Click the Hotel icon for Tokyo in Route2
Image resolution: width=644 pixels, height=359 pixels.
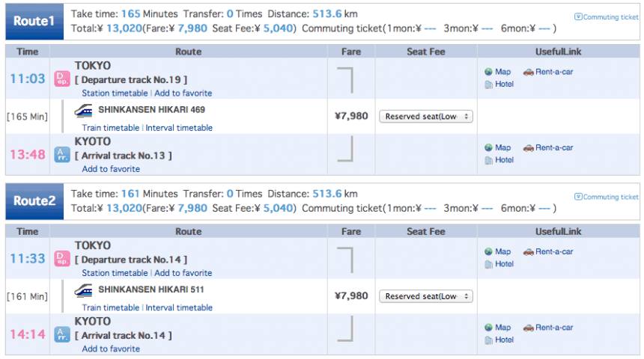(488, 264)
